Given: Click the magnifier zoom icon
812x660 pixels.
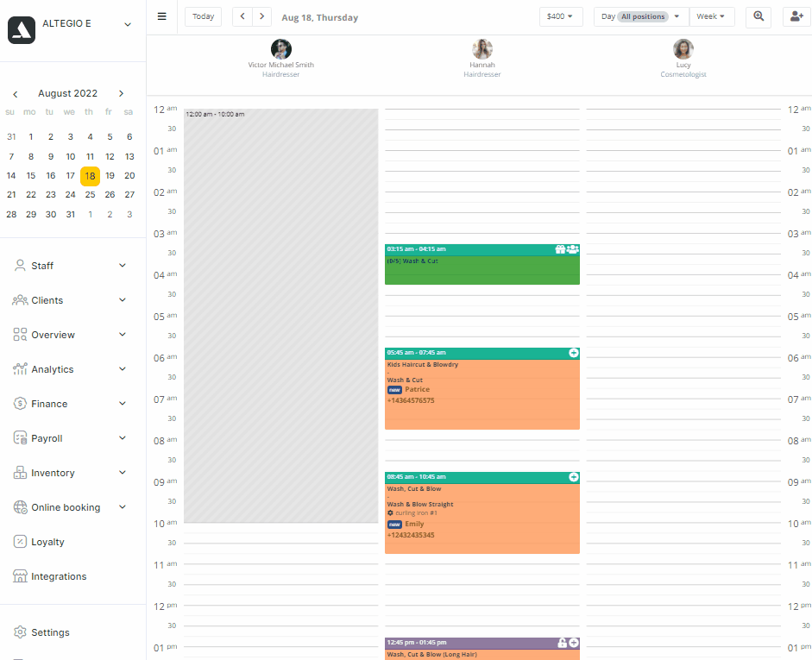Looking at the screenshot, I should click(x=758, y=16).
